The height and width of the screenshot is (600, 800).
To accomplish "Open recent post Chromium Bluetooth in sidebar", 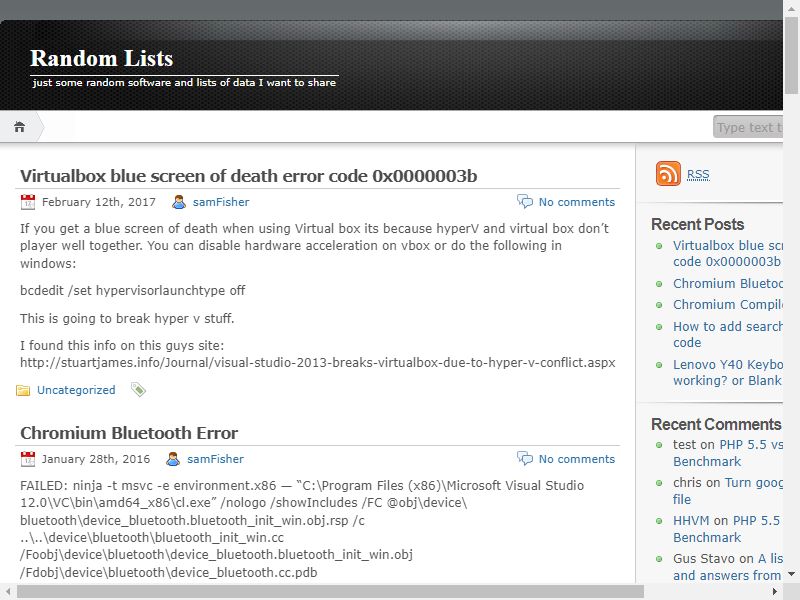I will [x=728, y=284].
